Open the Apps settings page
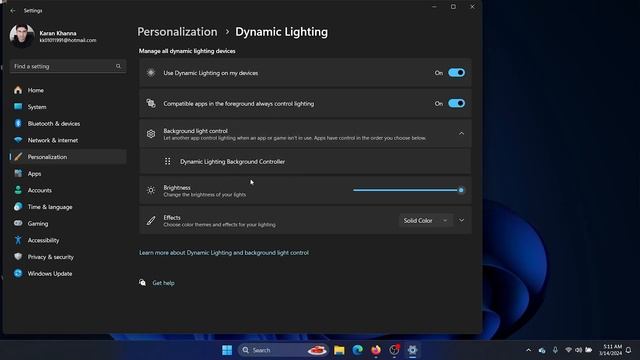The height and width of the screenshot is (360, 640). [68, 173]
